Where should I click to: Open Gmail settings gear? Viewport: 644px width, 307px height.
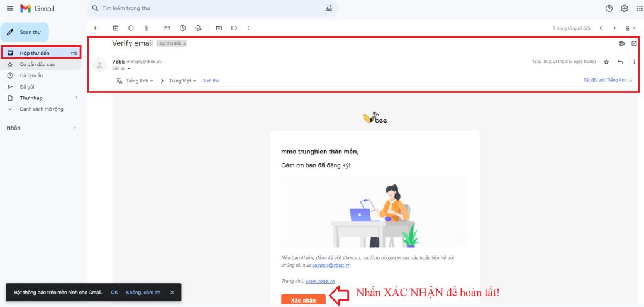(x=625, y=8)
